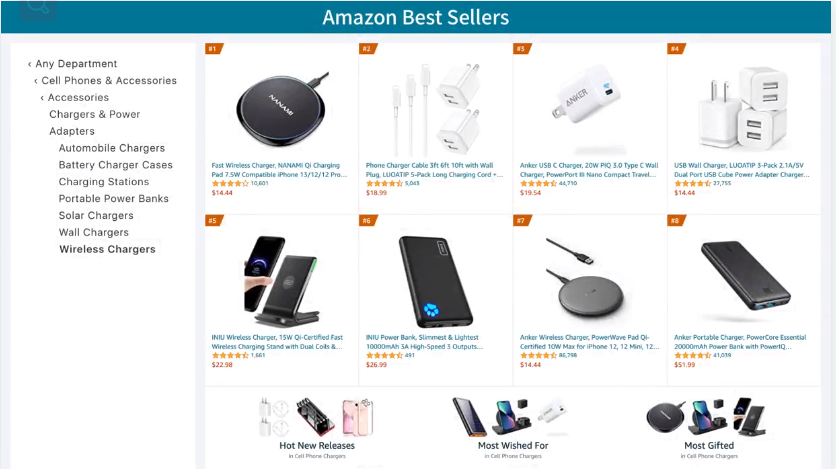The image size is (836, 469).
Task: Click the #1 best seller rank badge
Action: click(x=214, y=49)
